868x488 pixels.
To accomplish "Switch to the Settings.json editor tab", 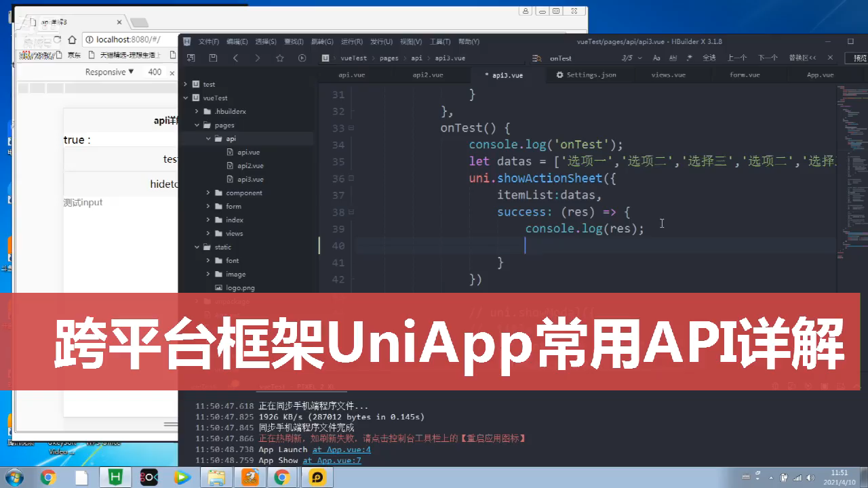I will point(587,75).
